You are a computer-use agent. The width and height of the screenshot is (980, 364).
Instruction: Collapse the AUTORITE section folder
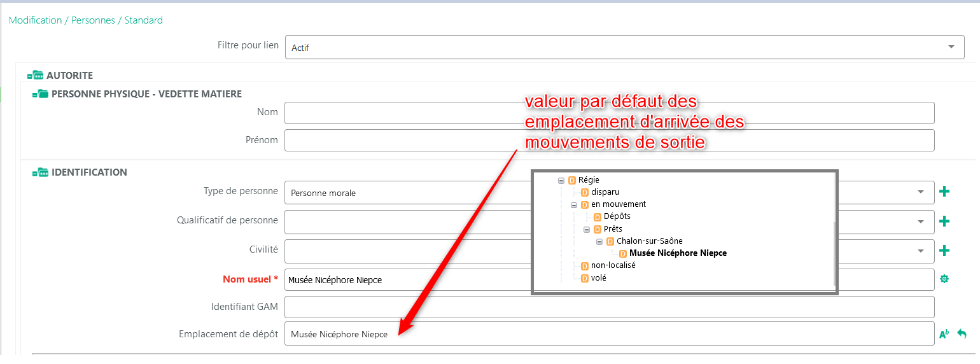coord(35,75)
